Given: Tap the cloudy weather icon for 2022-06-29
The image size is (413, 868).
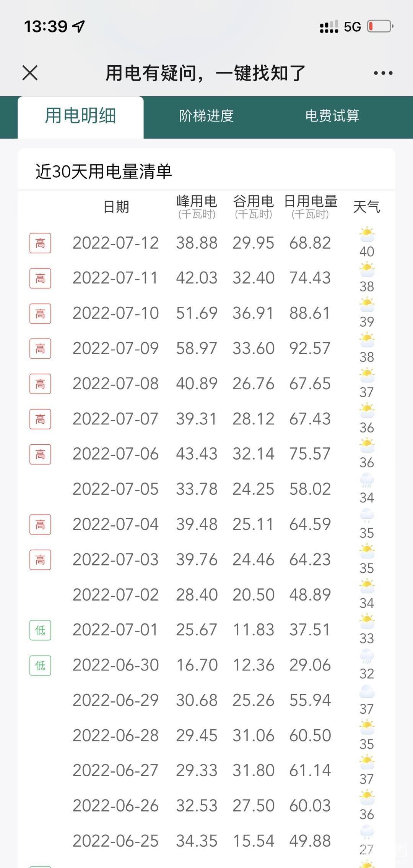Looking at the screenshot, I should [x=367, y=691].
